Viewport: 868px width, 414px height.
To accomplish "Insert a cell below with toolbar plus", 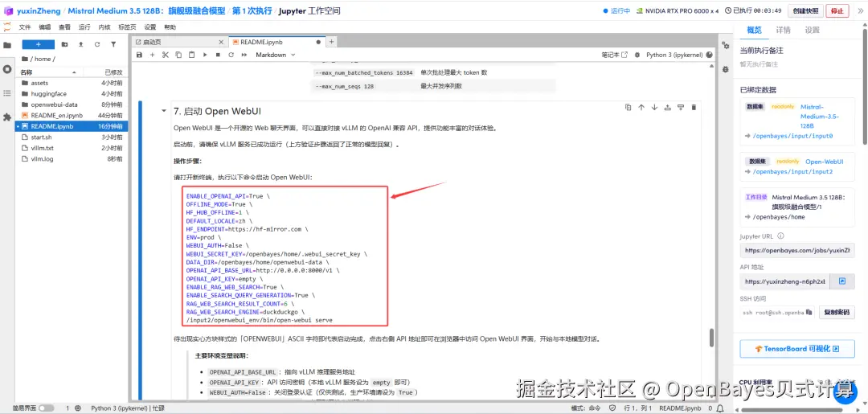I will point(152,55).
